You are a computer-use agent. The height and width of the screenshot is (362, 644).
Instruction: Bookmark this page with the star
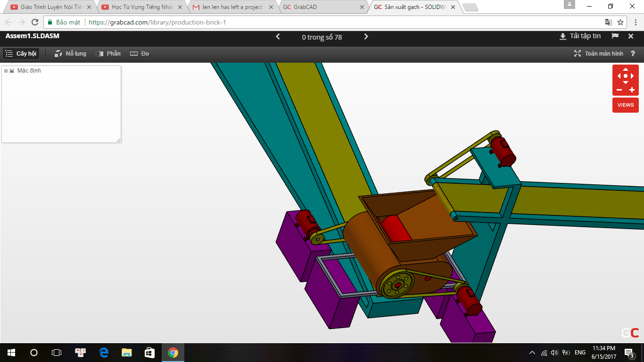tap(620, 22)
